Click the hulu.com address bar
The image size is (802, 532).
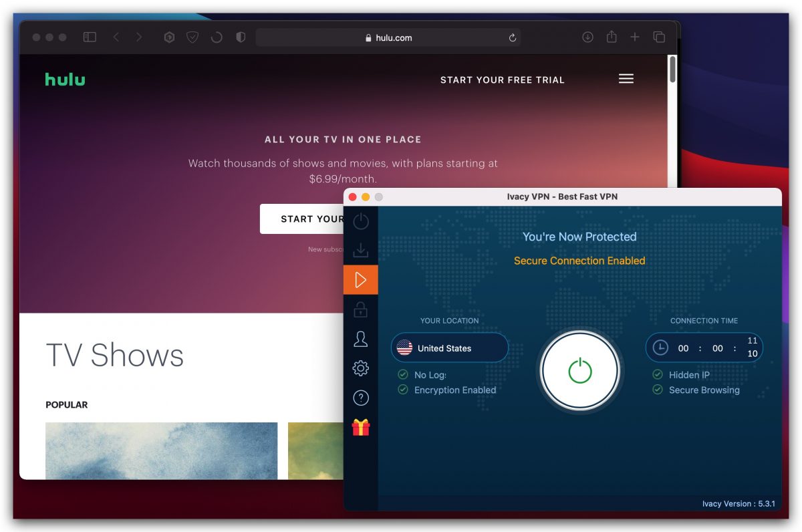[x=388, y=37]
